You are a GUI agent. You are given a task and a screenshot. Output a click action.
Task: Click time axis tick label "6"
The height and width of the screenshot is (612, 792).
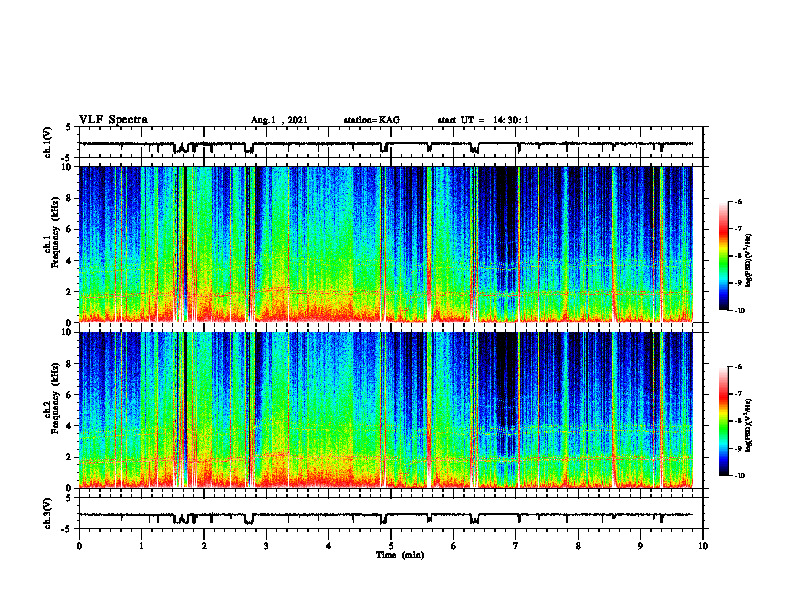pos(454,546)
